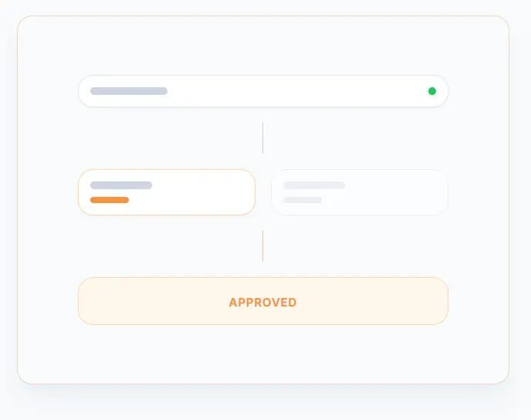Click the faded subtitle line in right card
Viewport: 531px width, 420px height.
pyautogui.click(x=303, y=200)
